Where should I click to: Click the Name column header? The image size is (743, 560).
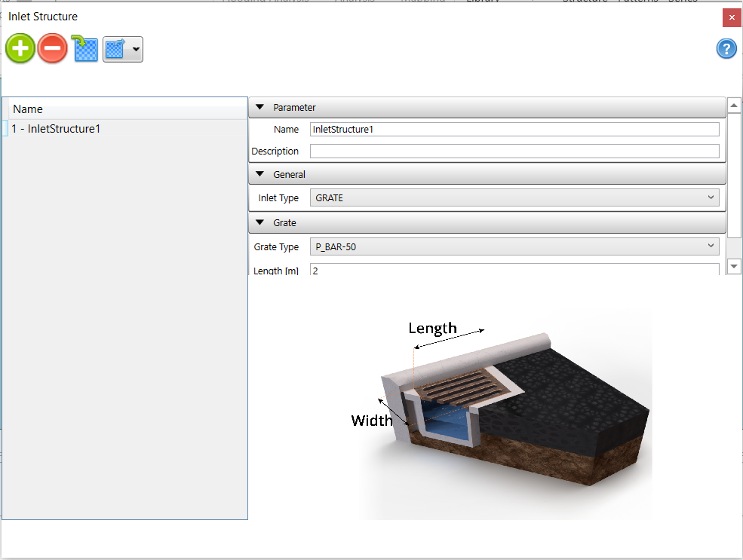coord(128,109)
